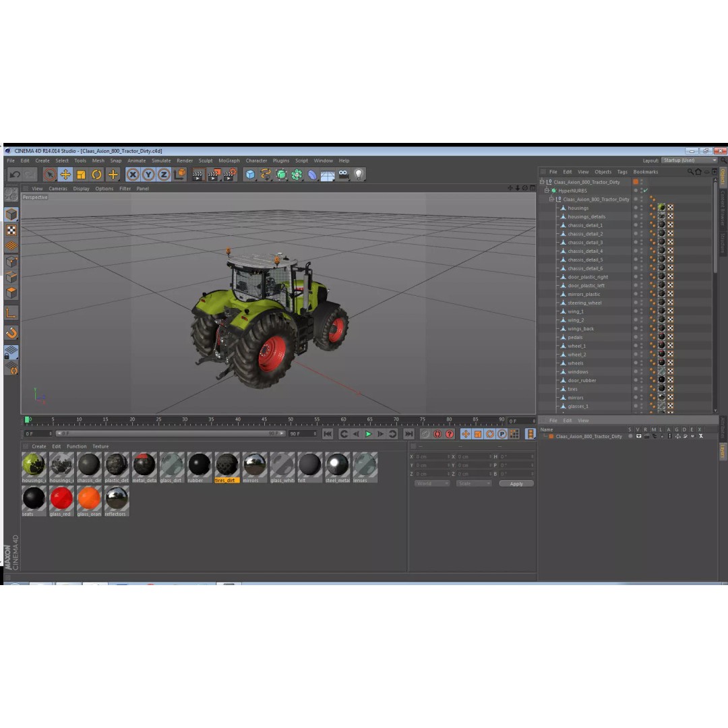Open the spline pen tools icon
This screenshot has width=728, height=728.
(266, 175)
